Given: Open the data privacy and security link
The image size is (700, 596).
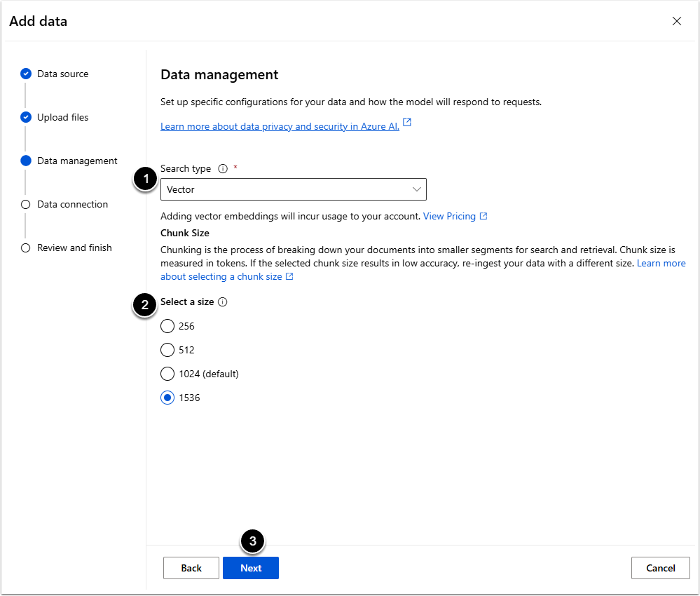Looking at the screenshot, I should (x=280, y=127).
